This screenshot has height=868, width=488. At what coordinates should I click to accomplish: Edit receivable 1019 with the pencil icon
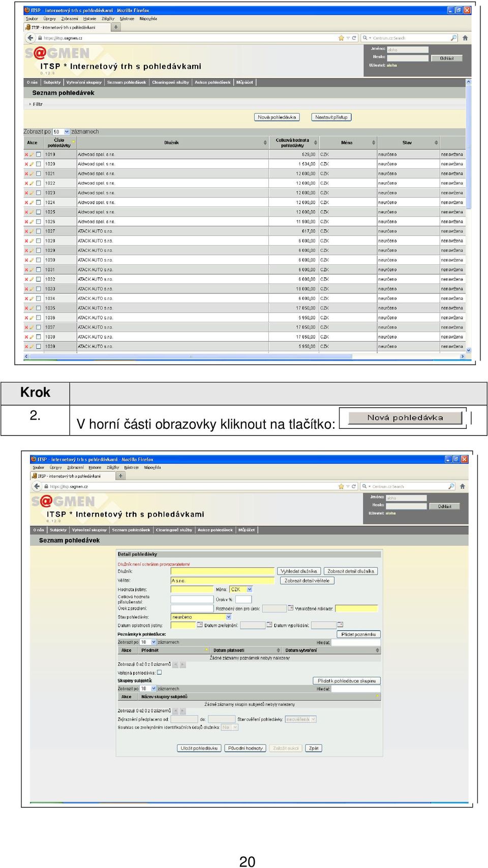tap(32, 155)
